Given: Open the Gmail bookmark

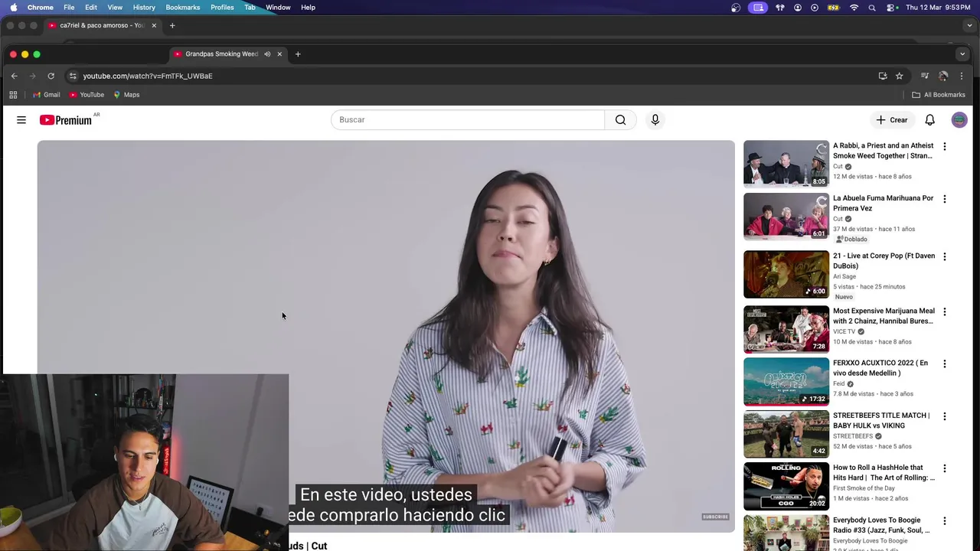Looking at the screenshot, I should click(x=46, y=95).
